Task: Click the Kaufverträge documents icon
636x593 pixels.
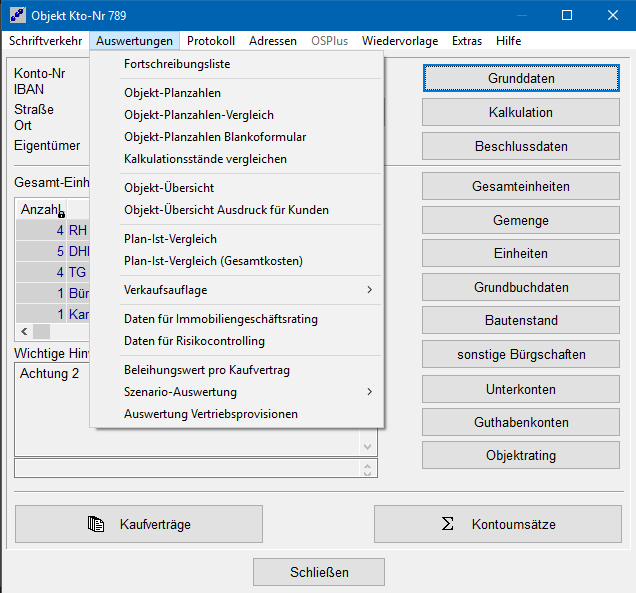Action: 96,524
